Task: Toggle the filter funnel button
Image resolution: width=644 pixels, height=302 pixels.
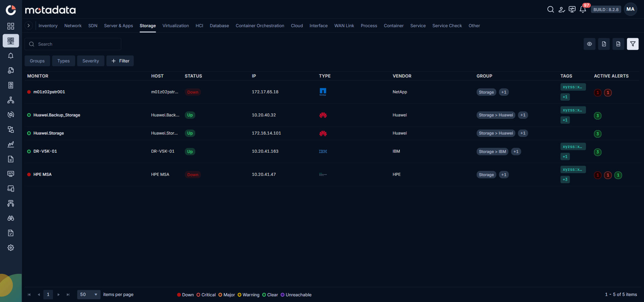Action: 633,44
